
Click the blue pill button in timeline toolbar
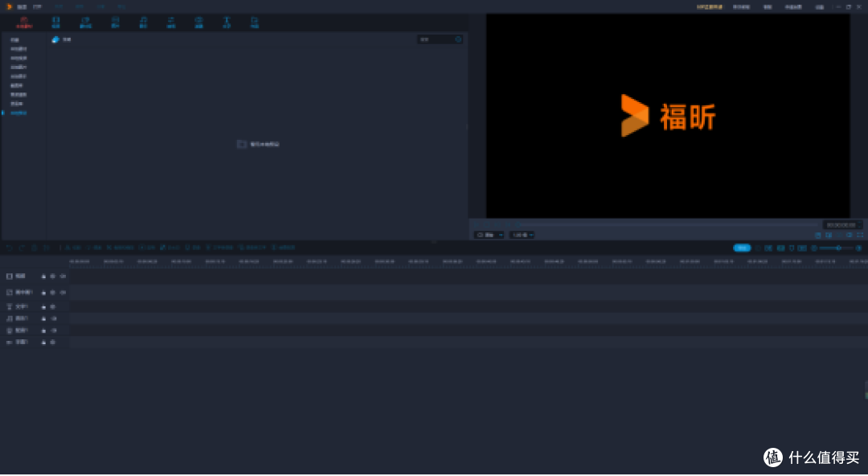pyautogui.click(x=742, y=248)
